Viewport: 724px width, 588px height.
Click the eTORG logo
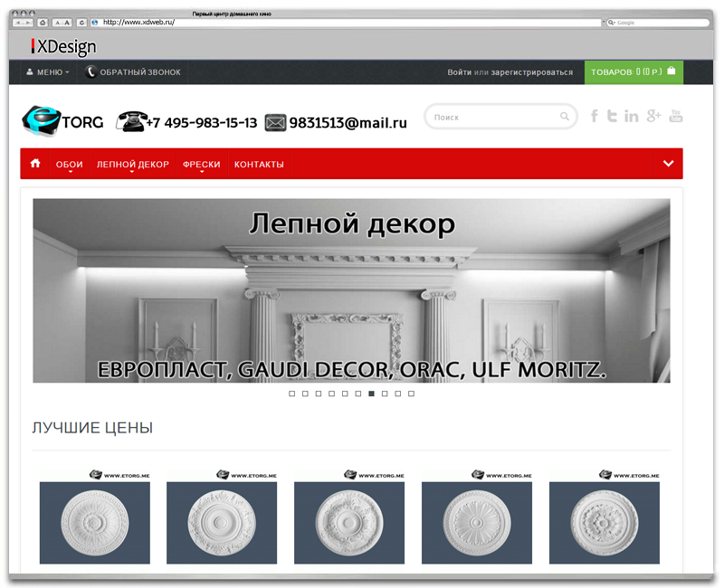(x=62, y=121)
